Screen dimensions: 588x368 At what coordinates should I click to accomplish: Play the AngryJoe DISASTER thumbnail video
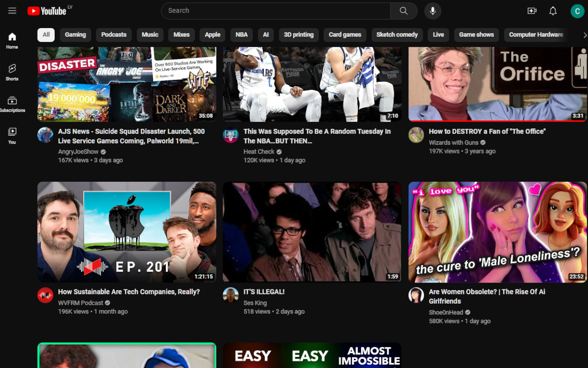coord(127,84)
